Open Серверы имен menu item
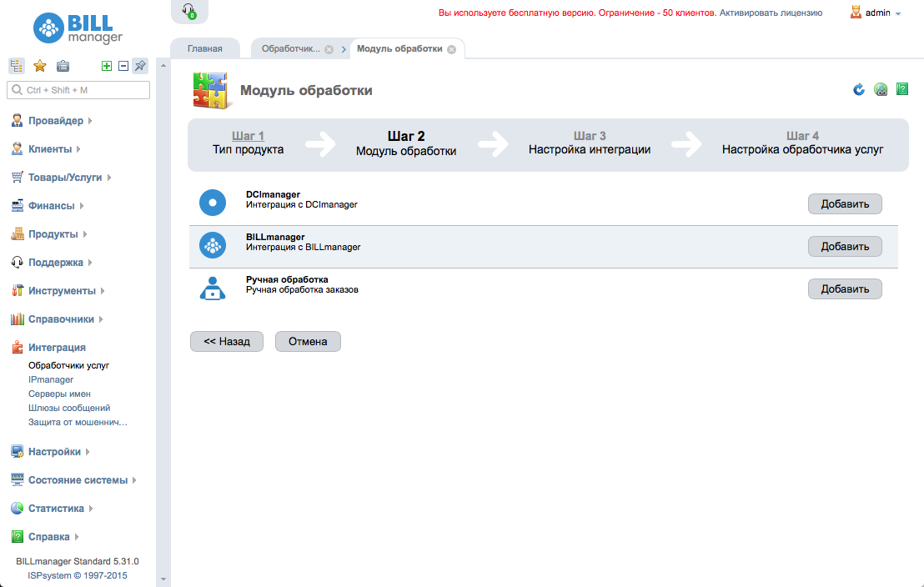Screen dimensions: 924x587 pos(59,394)
